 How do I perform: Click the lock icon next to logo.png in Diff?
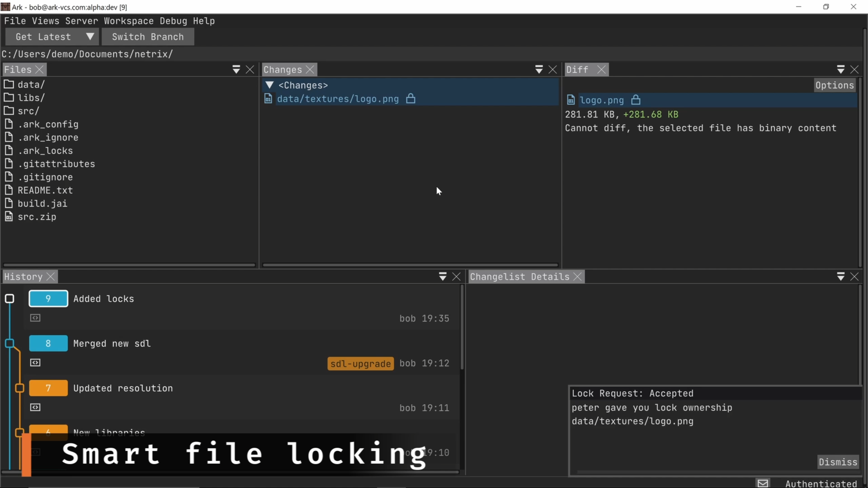[636, 100]
